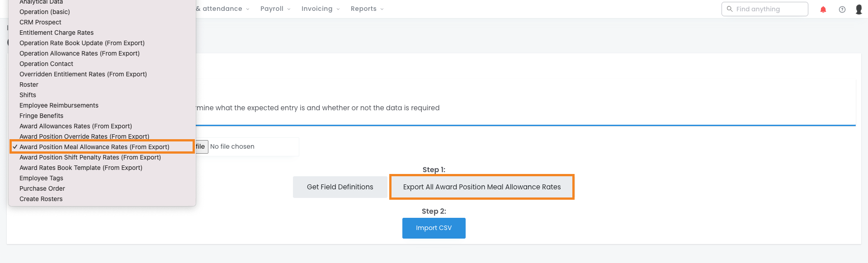Screen dimensions: 868x263
Task: Click the choose file upload button
Action: tap(201, 146)
